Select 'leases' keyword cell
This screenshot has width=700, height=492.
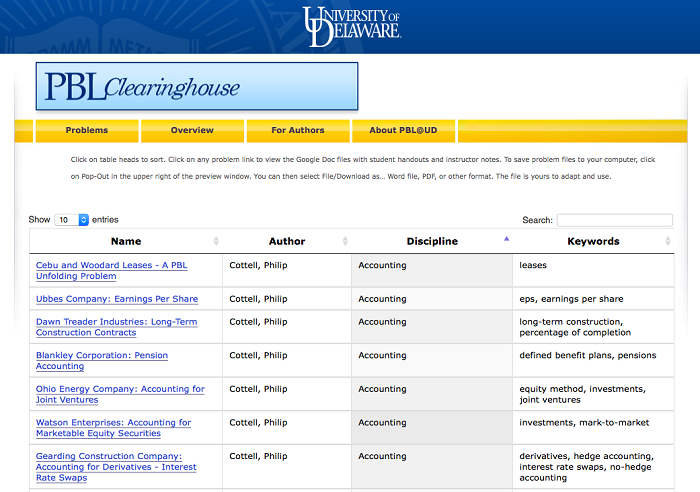click(593, 271)
